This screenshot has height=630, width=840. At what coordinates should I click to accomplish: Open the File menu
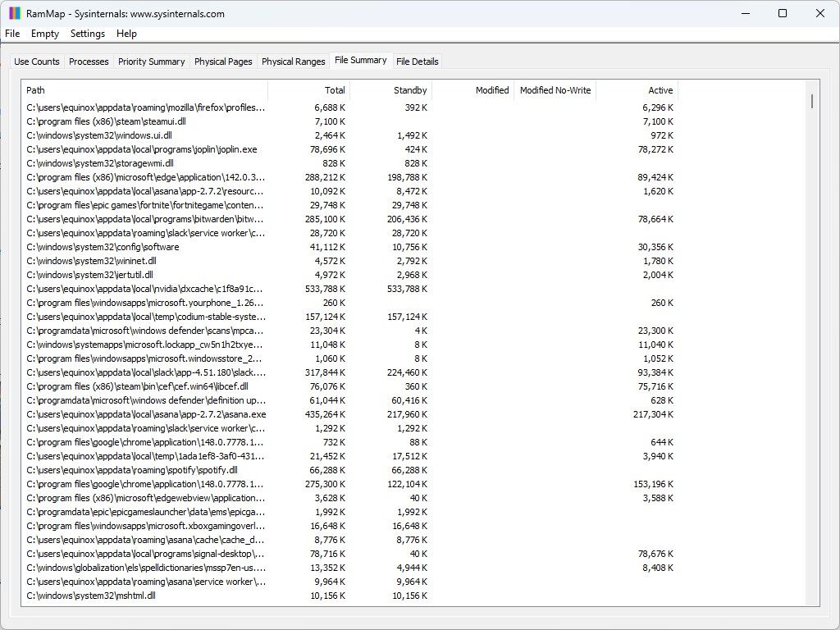(12, 33)
